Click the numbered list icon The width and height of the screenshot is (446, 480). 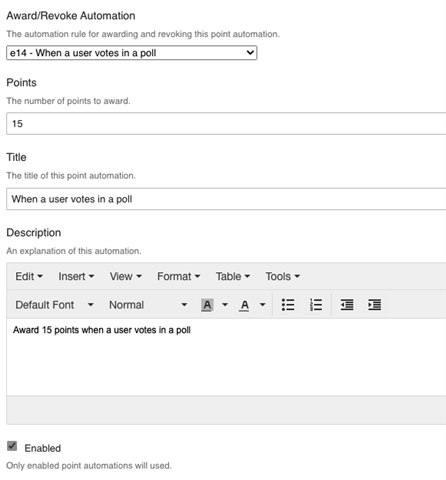316,305
